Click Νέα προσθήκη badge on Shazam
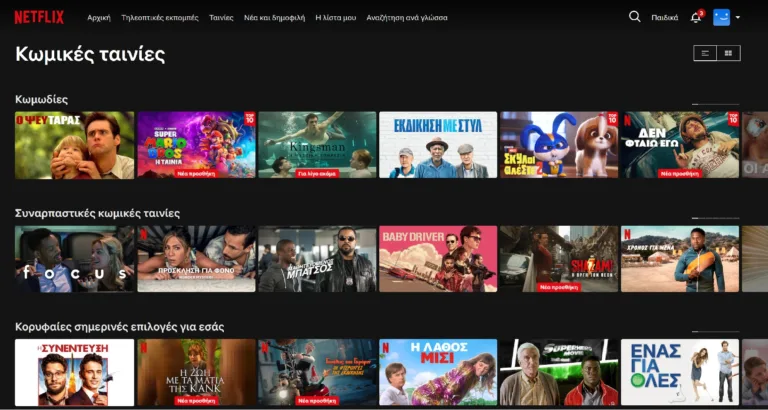This screenshot has width=768, height=410. coord(559,287)
